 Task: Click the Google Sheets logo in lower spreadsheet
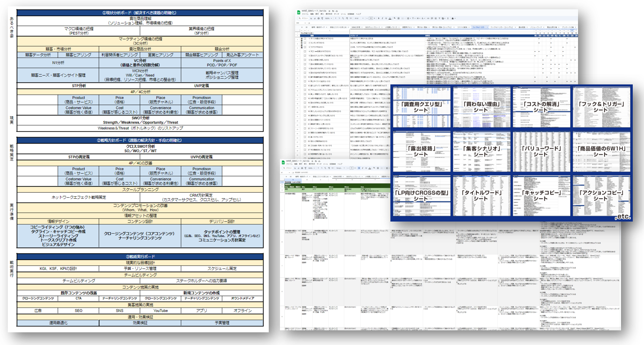click(x=284, y=162)
